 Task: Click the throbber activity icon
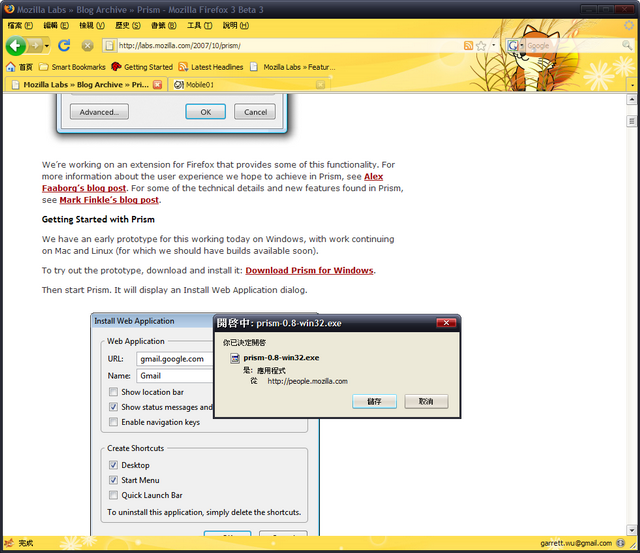click(x=629, y=26)
